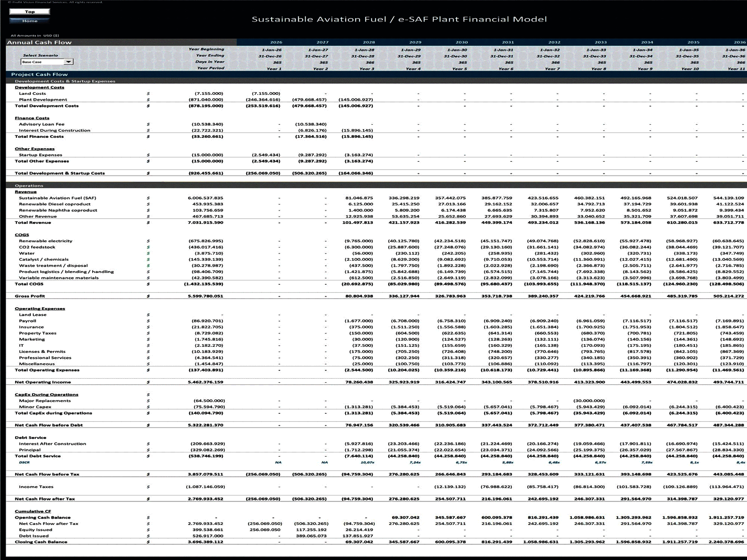Image resolution: width=747 pixels, height=560 pixels.
Task: Select the CO2 feedstock row label
Action: (37, 247)
